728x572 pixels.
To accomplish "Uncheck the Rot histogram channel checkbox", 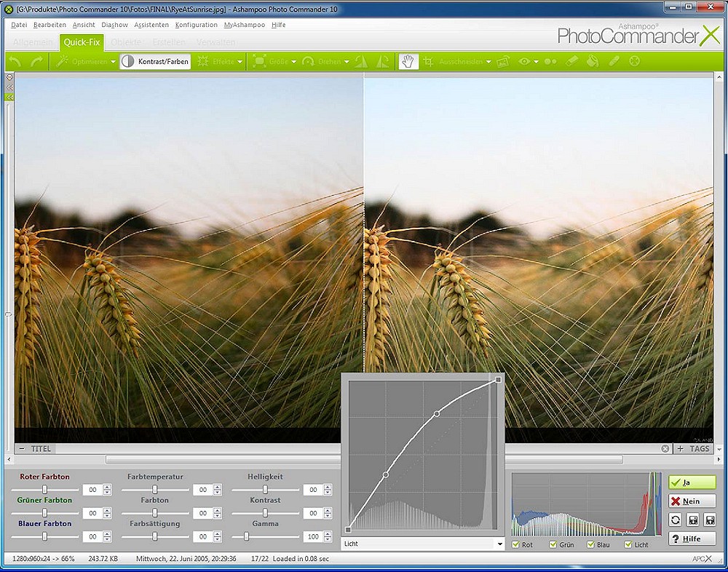I will (x=516, y=544).
